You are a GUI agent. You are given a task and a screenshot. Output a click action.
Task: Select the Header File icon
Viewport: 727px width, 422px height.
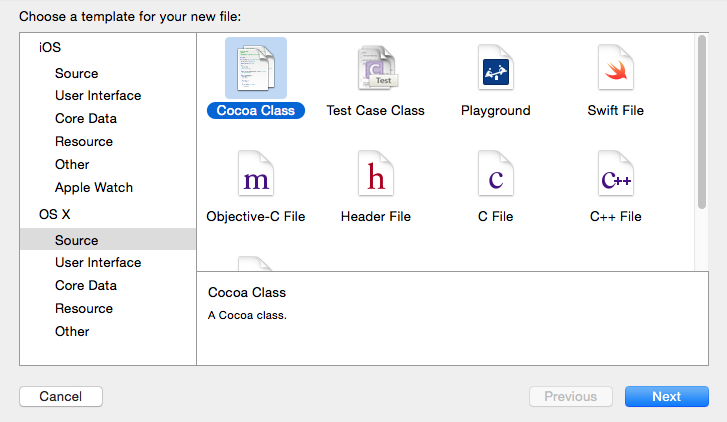point(376,174)
